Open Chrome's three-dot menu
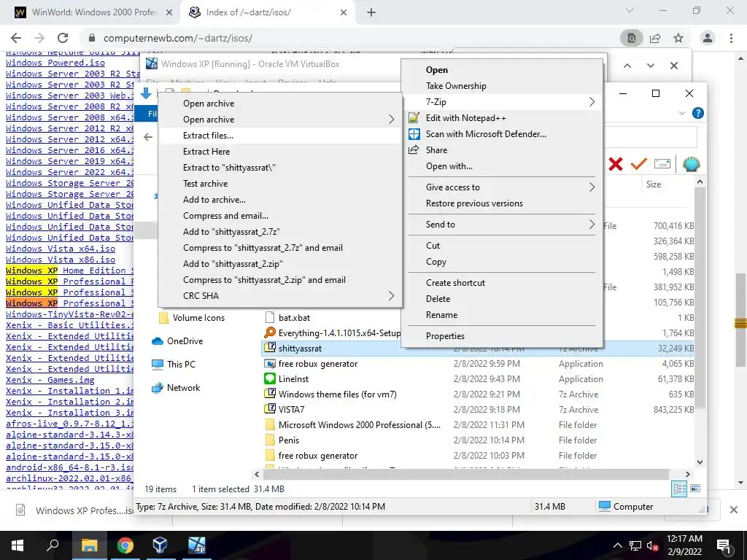This screenshot has height=560, width=747. tap(731, 38)
